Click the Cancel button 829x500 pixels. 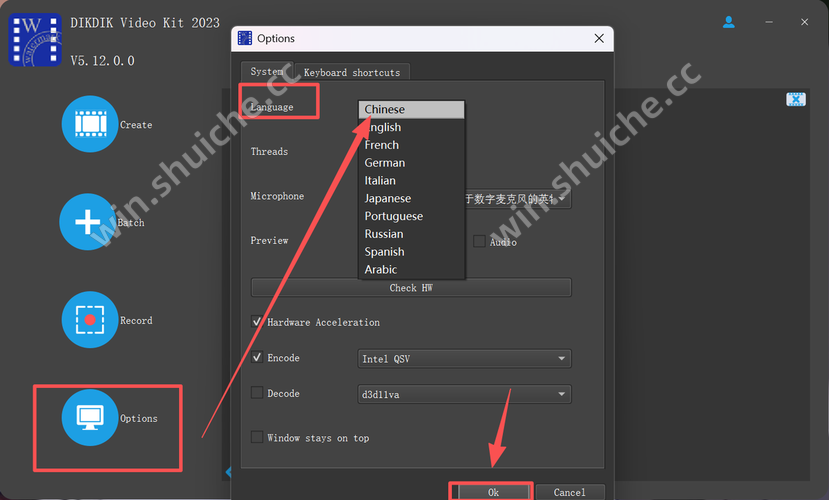pyautogui.click(x=569, y=492)
